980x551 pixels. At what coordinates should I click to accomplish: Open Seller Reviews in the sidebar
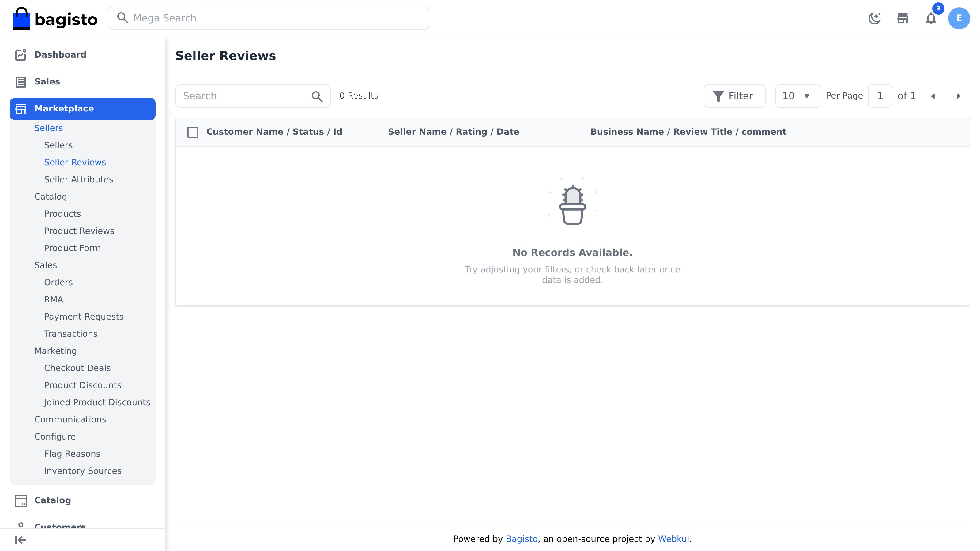(75, 162)
